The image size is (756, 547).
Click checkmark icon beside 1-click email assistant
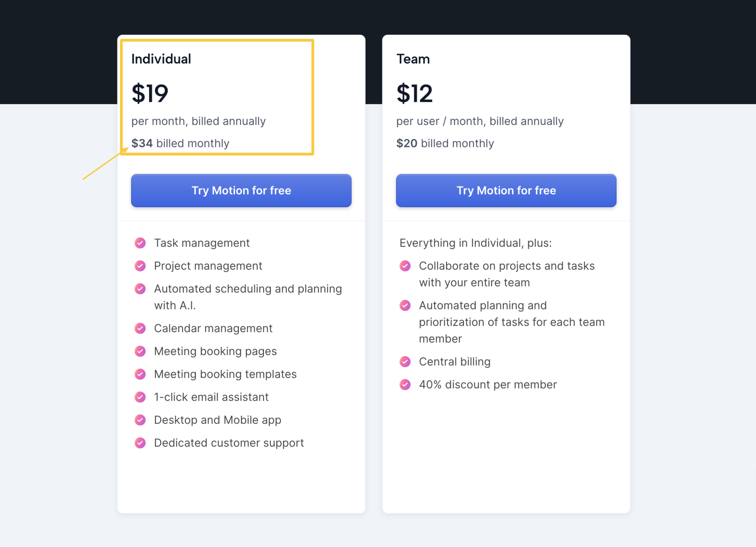140,397
